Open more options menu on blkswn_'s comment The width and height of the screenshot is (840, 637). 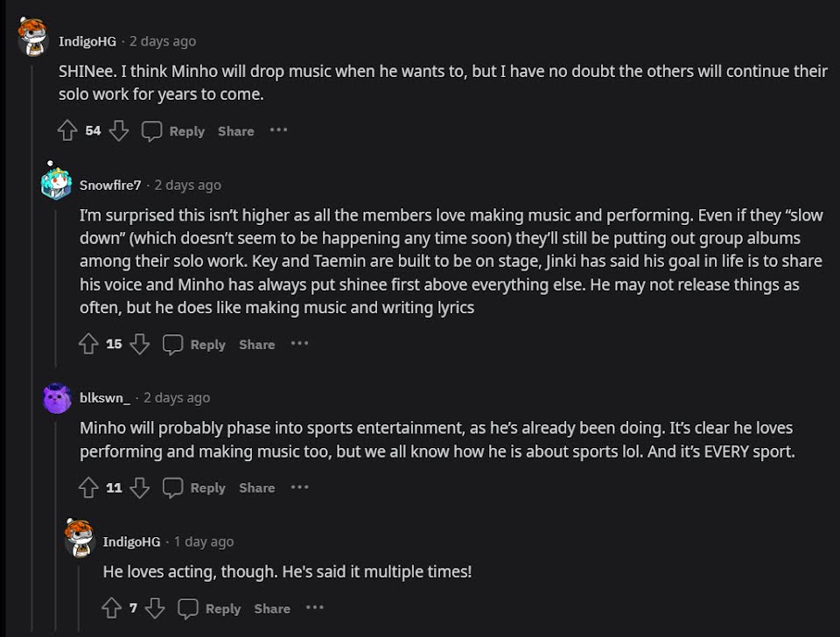pyautogui.click(x=299, y=487)
